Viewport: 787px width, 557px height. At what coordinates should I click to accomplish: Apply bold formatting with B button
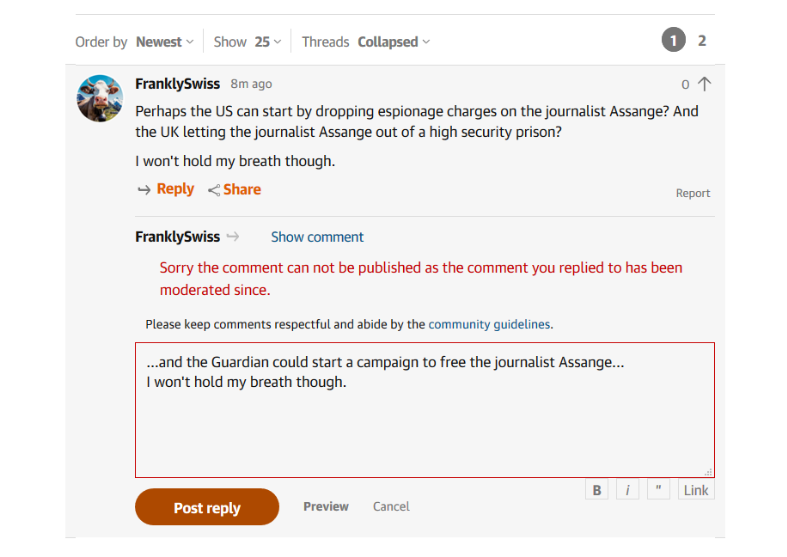597,490
